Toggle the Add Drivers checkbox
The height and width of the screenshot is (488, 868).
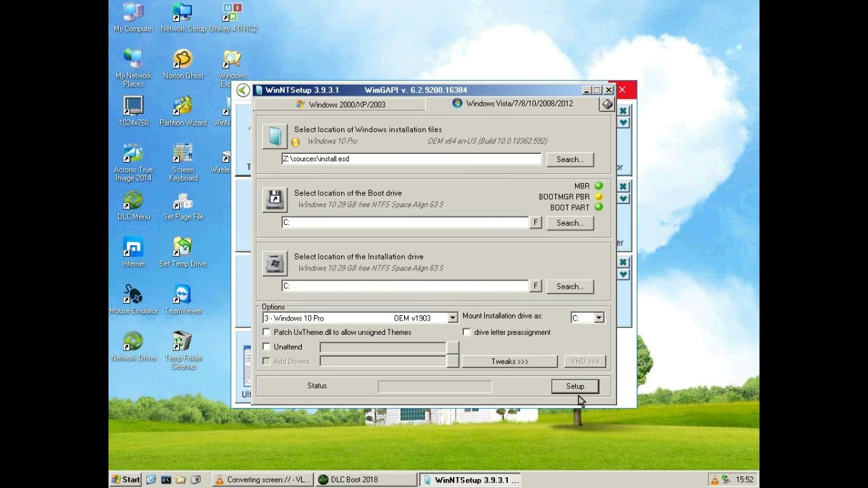[x=267, y=361]
